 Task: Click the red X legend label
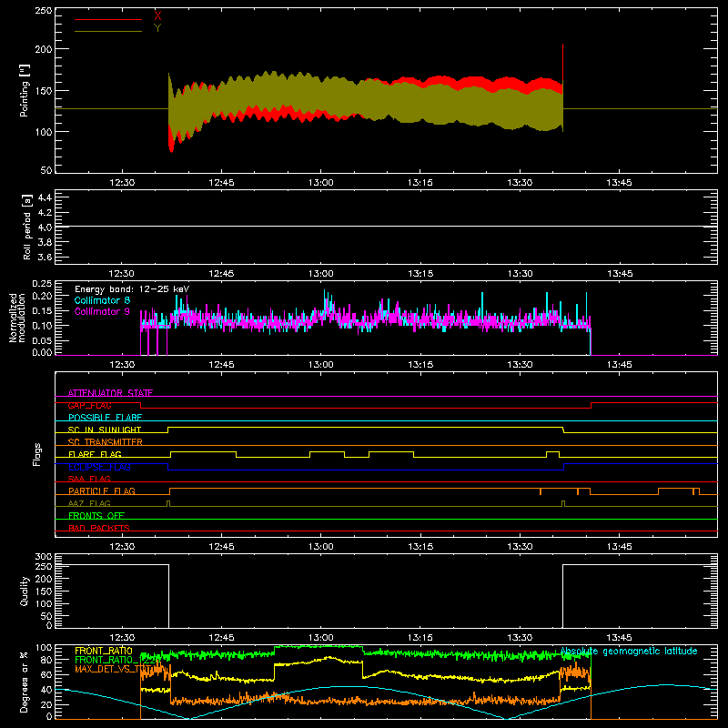click(x=157, y=15)
